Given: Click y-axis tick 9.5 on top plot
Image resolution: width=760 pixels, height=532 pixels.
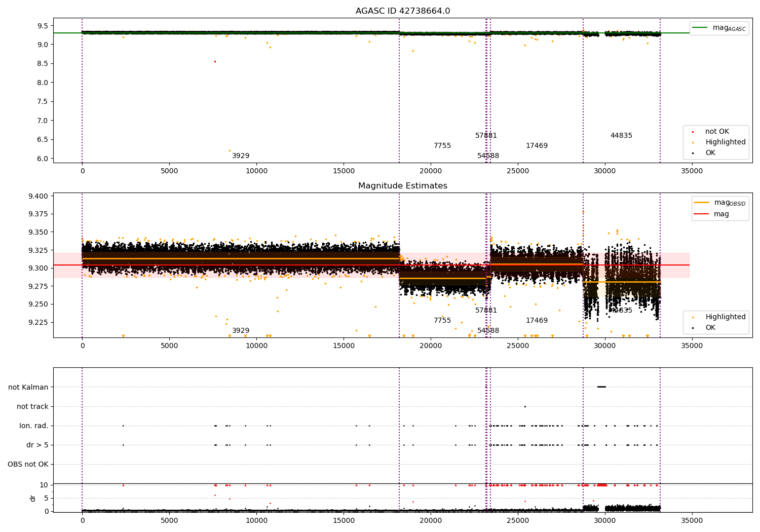Looking at the screenshot, I should coord(43,26).
